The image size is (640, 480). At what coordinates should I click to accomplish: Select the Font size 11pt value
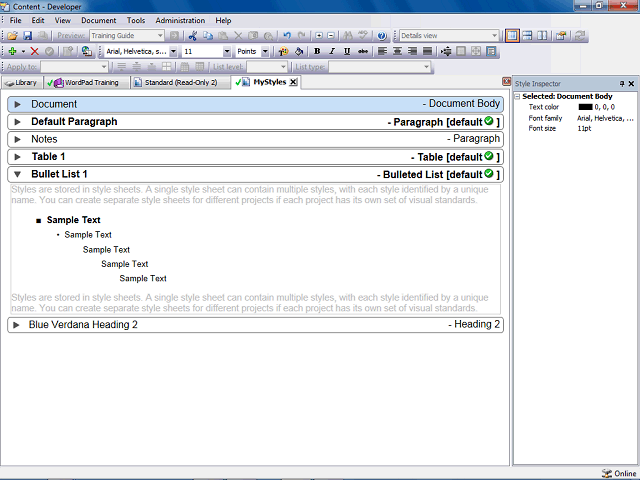584,129
